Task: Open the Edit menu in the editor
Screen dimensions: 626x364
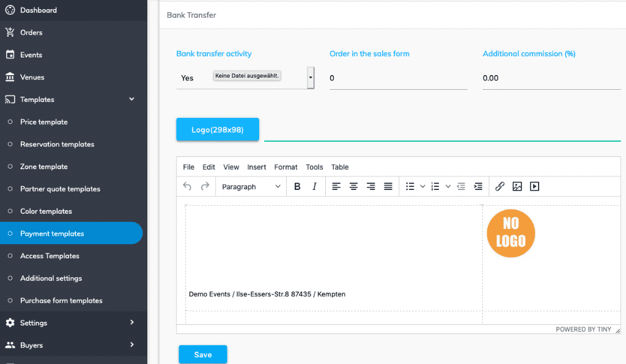Action: (x=209, y=167)
